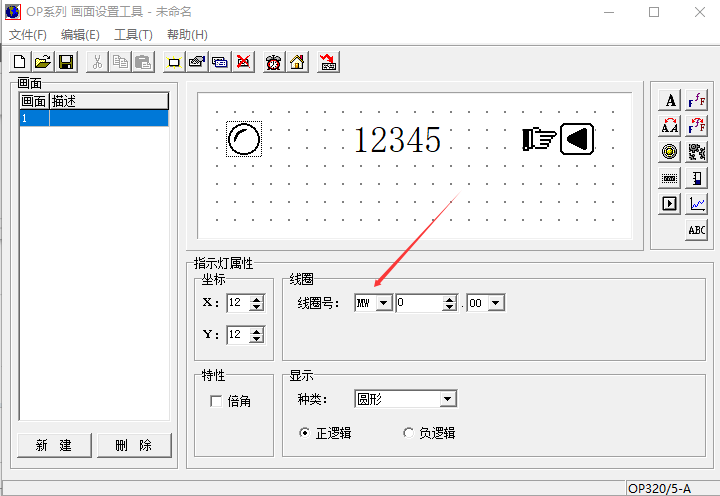Click the screen properties hand icon
Image resolution: width=720 pixels, height=496 pixels.
197,62
